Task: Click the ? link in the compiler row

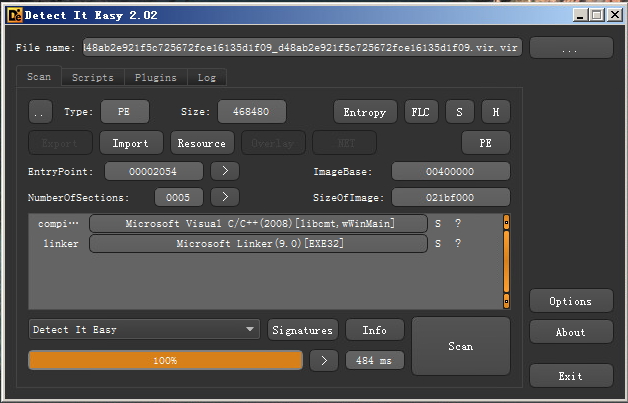Action: (458, 224)
